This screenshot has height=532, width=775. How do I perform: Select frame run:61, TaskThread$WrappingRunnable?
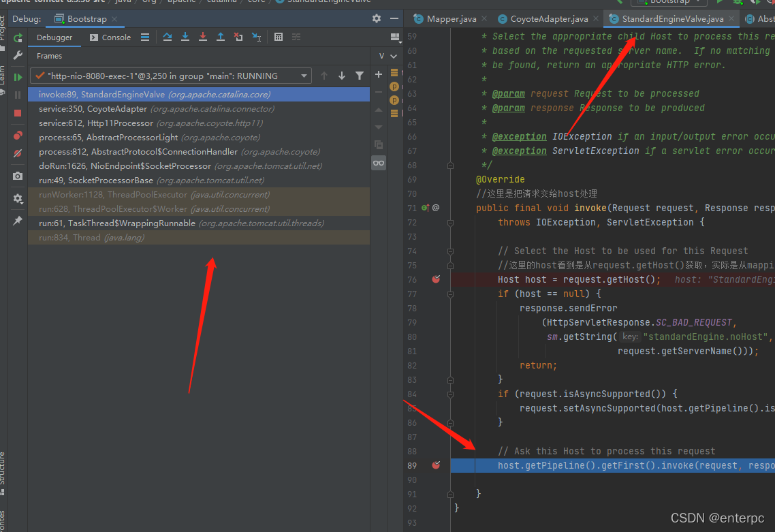click(x=199, y=223)
